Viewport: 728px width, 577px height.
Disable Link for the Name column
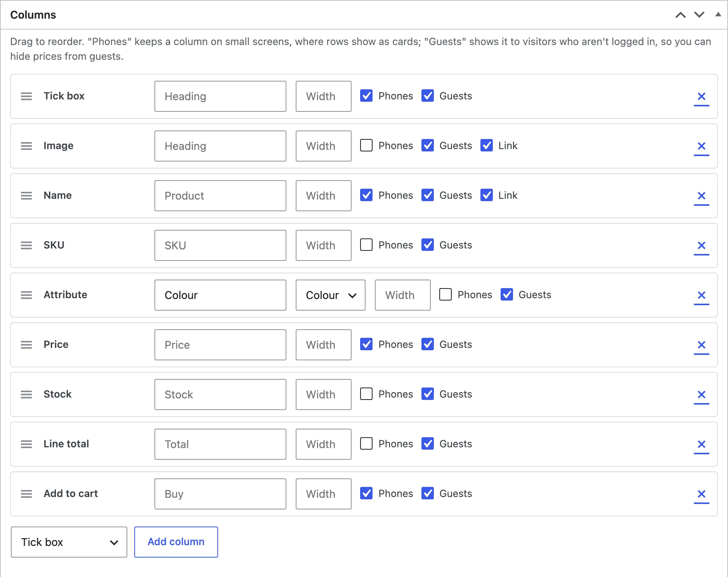[487, 195]
